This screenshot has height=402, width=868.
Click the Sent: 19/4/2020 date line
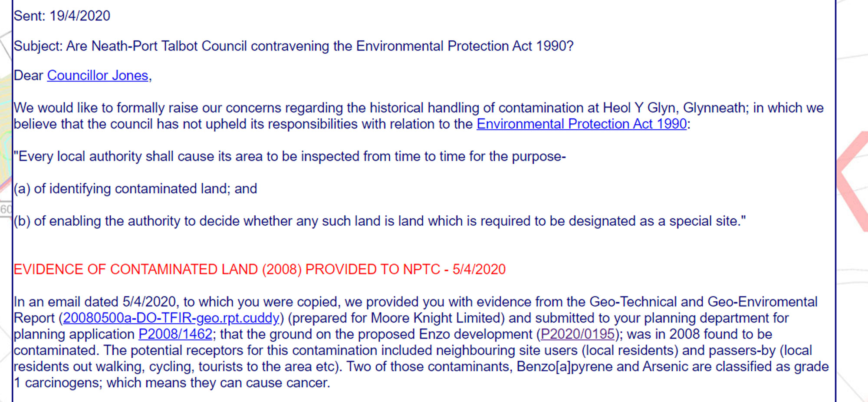(x=62, y=16)
